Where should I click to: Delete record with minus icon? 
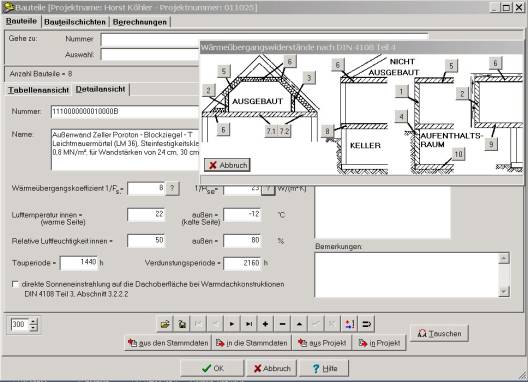(x=282, y=324)
